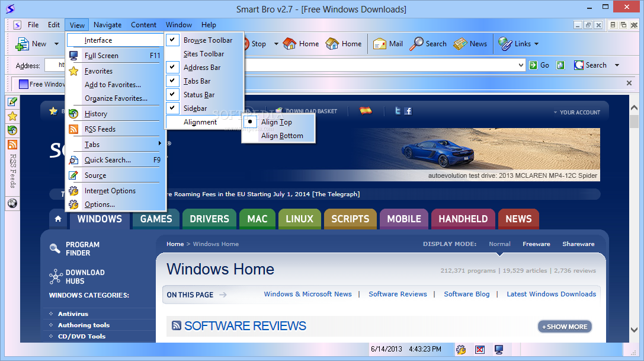Viewport: 644px width, 361px height.
Task: Open the Alignment submenu
Action: pos(205,122)
